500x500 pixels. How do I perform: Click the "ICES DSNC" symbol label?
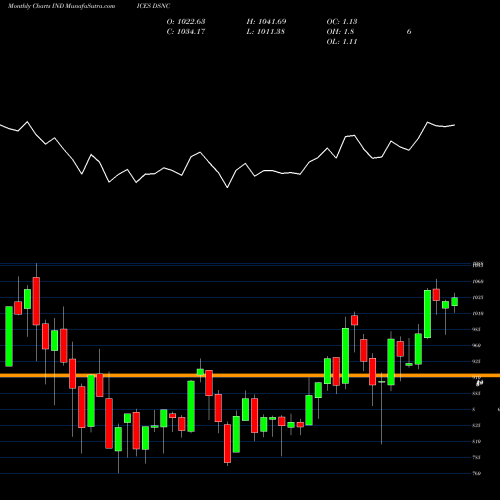pos(153,6)
